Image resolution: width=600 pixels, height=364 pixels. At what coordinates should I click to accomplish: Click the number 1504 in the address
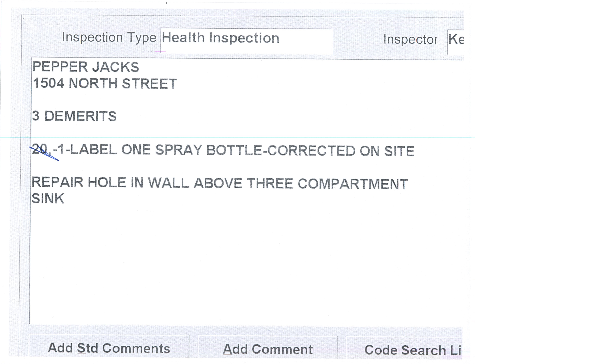click(x=48, y=84)
